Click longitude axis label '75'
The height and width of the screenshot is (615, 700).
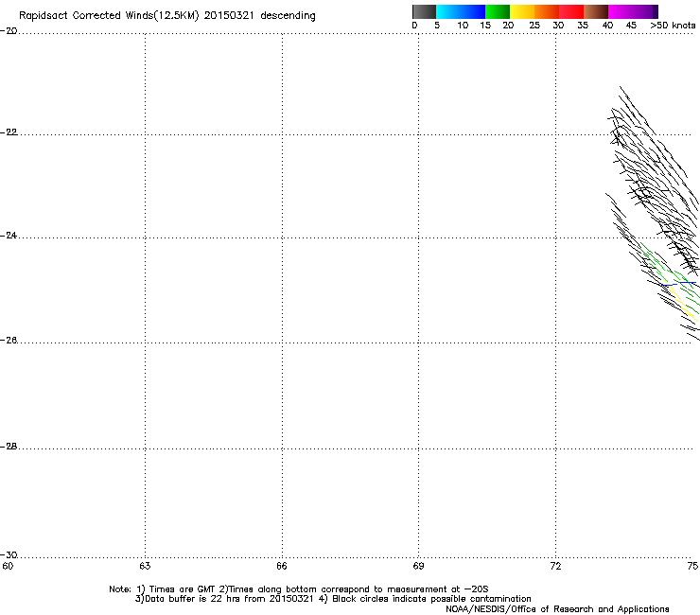pos(692,567)
